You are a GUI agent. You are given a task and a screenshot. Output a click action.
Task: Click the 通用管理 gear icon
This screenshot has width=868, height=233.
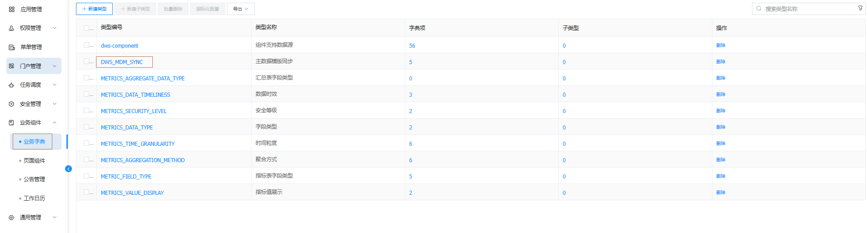[x=11, y=218]
